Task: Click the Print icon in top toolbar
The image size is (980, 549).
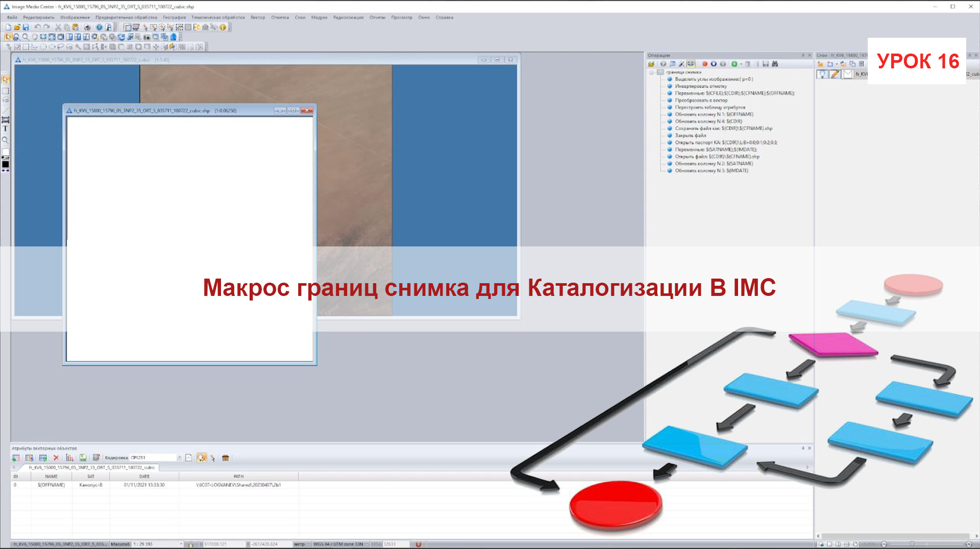Action: (87, 27)
